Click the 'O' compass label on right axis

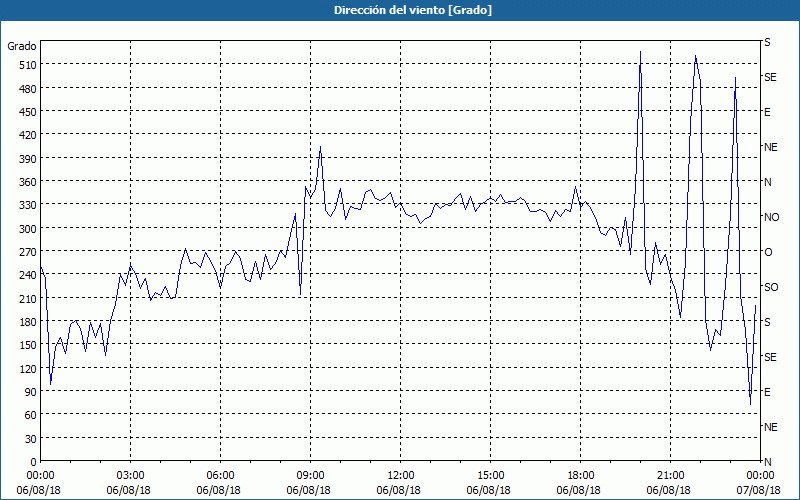point(768,253)
